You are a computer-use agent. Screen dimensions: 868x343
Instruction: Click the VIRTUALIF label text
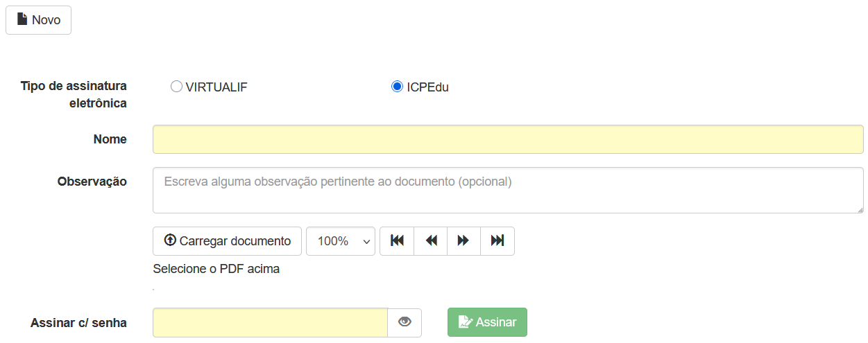(x=216, y=87)
